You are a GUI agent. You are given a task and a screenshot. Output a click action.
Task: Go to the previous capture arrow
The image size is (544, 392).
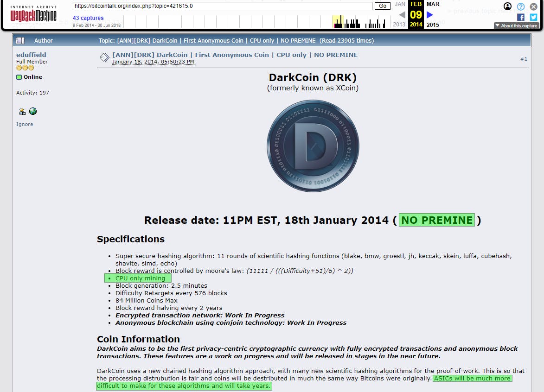pyautogui.click(x=402, y=14)
